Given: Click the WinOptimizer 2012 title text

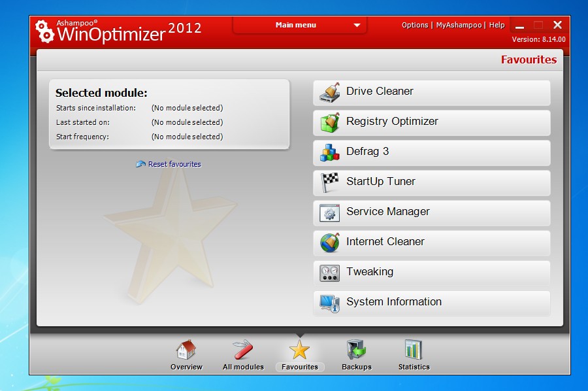Looking at the screenshot, I should coord(129,32).
